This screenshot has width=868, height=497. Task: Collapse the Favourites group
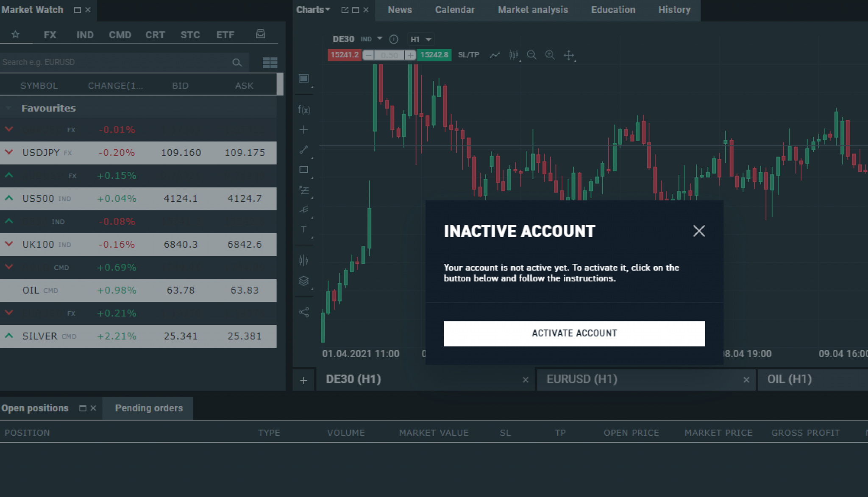coord(8,108)
